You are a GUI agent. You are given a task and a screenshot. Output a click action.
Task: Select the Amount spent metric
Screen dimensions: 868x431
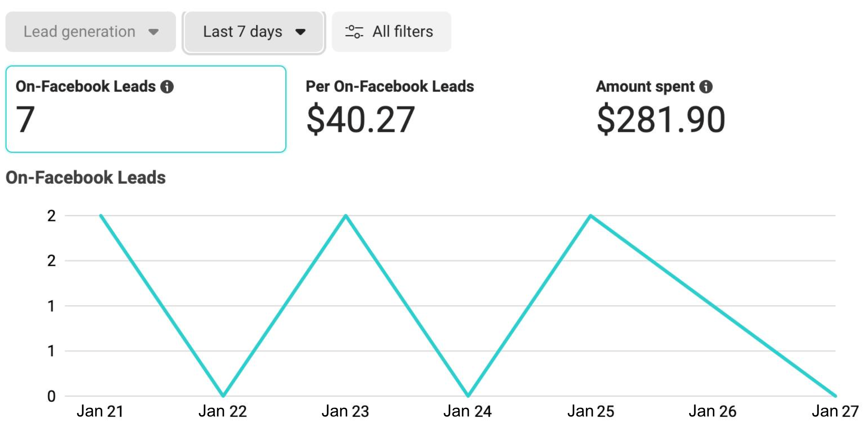click(645, 87)
